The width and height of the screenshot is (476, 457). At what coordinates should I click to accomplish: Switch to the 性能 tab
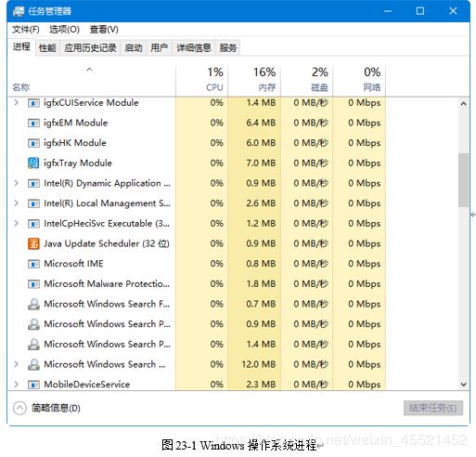(47, 47)
